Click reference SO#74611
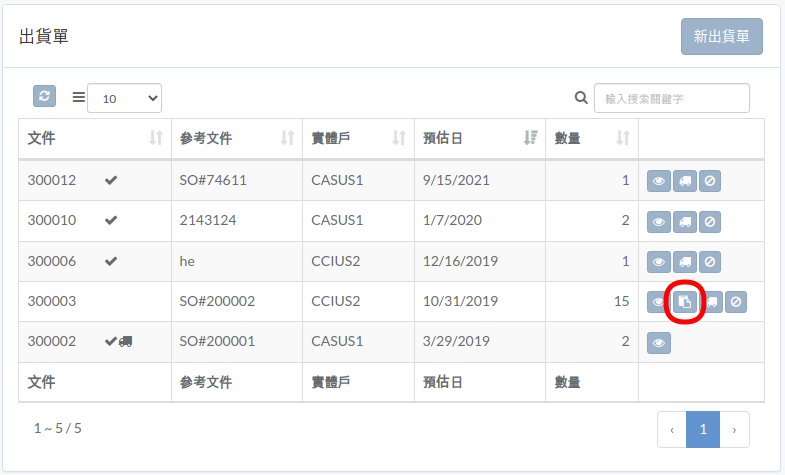785x475 pixels. tap(213, 180)
